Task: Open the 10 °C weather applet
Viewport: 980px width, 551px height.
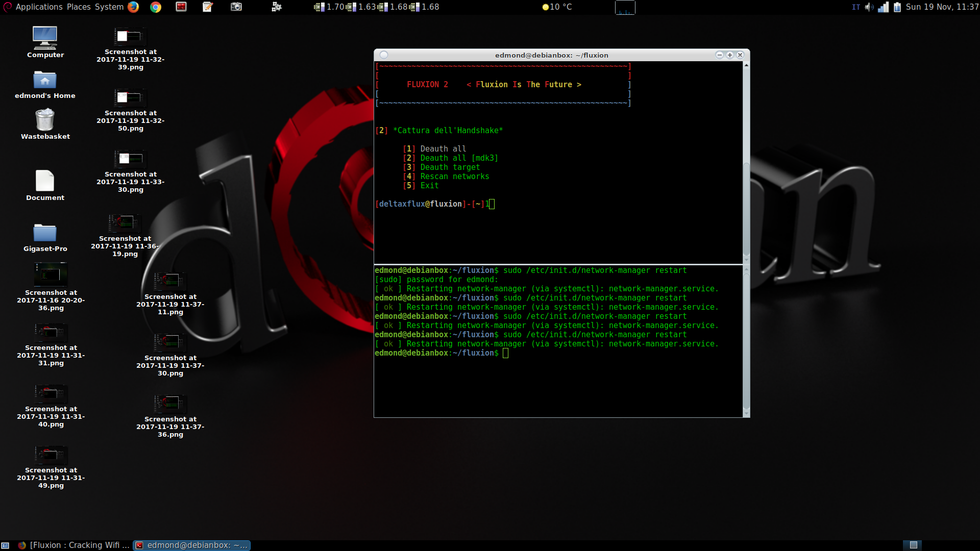Action: [x=557, y=7]
